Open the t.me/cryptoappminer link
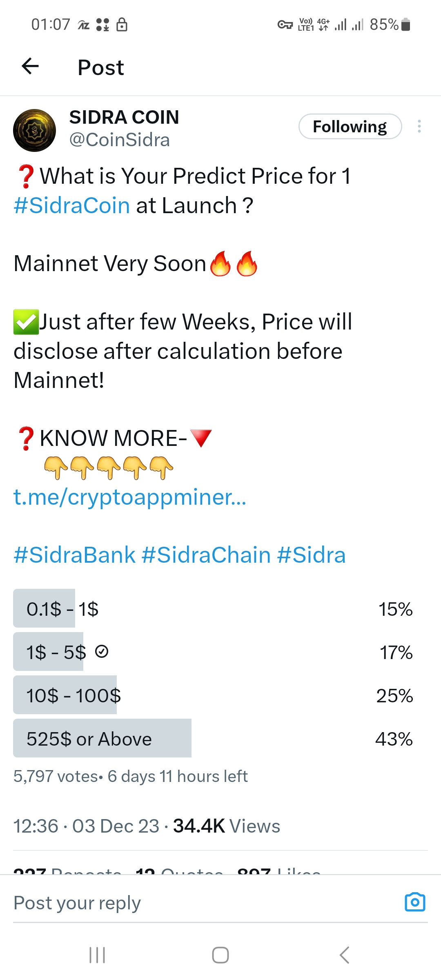The width and height of the screenshot is (441, 980). tap(130, 497)
